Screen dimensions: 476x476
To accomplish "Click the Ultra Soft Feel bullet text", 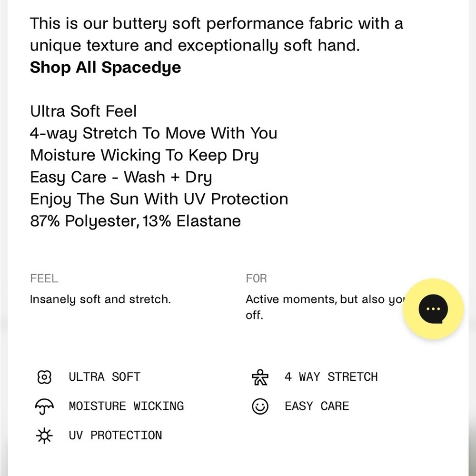I will tap(83, 111).
